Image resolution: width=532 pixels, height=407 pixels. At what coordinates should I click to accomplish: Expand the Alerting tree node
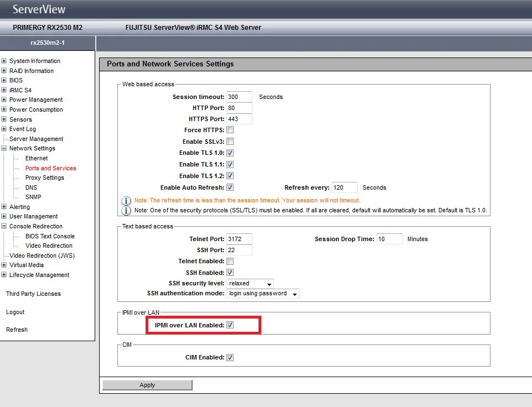(x=4, y=207)
